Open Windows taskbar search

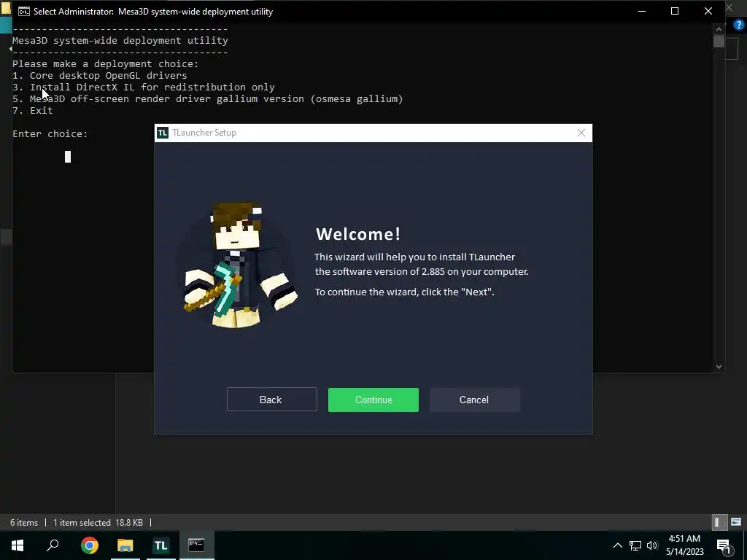(x=53, y=545)
